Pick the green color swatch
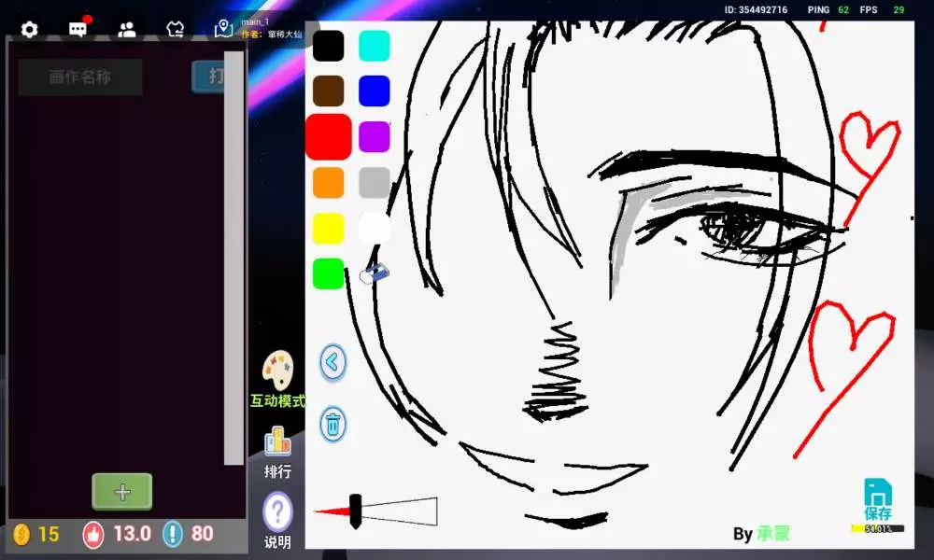Viewport: 934px width, 560px height. click(x=328, y=273)
